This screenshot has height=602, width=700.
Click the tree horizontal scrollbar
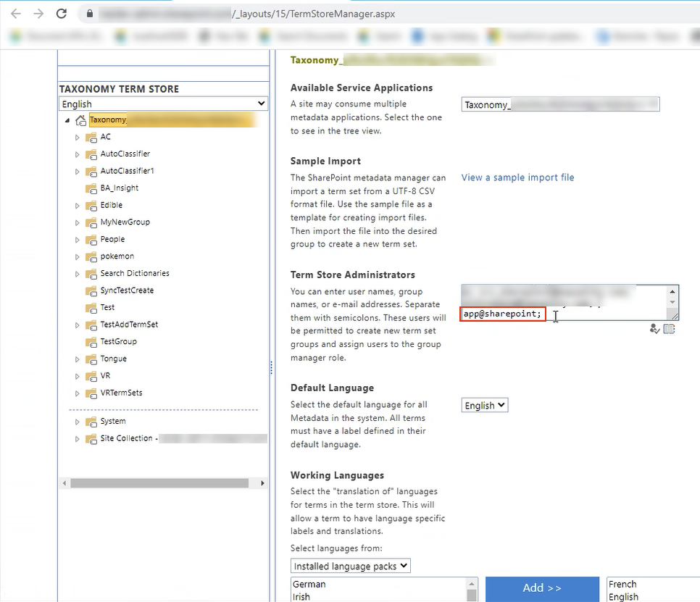pyautogui.click(x=159, y=483)
